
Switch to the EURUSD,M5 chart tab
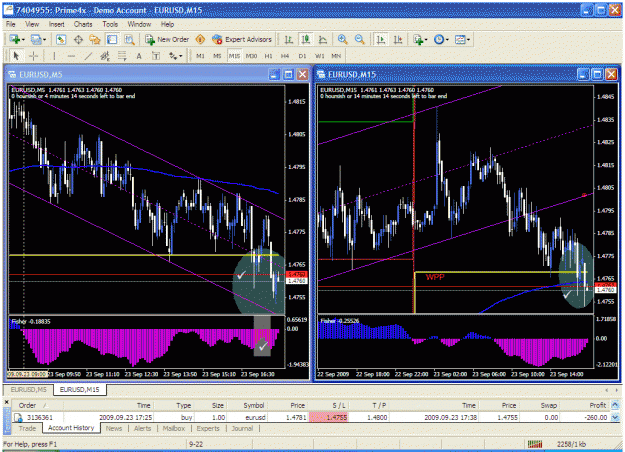[29, 389]
